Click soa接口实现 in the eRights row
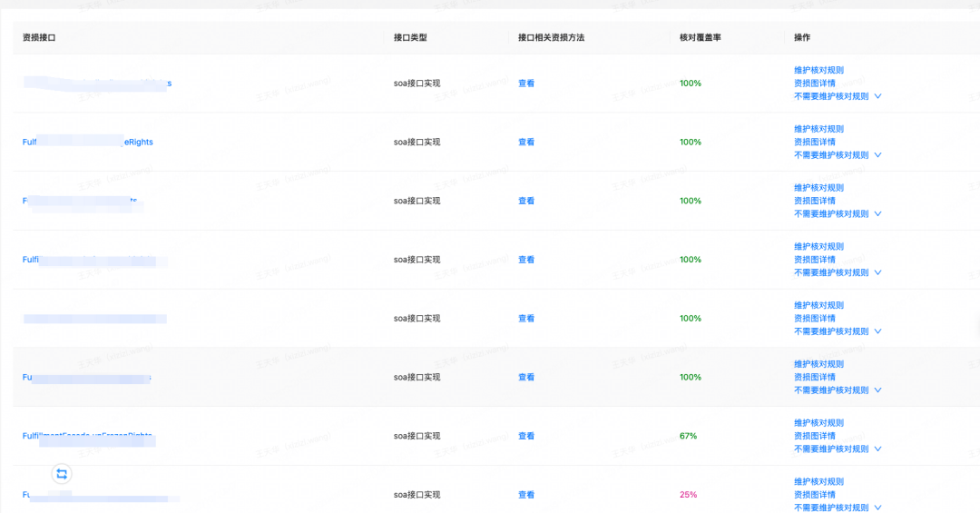 (x=416, y=142)
